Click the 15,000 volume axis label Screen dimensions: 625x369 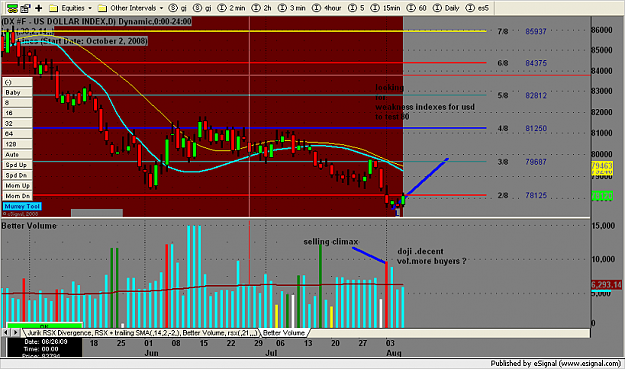click(603, 226)
